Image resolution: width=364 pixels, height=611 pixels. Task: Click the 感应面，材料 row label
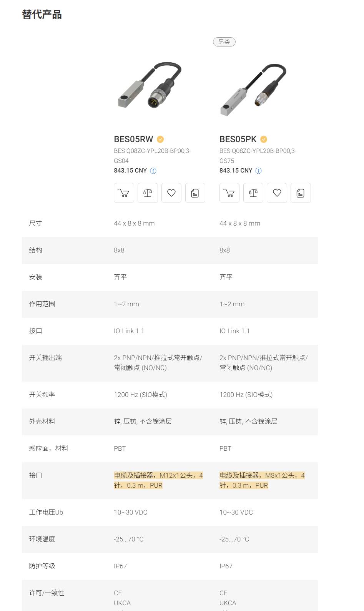pos(49,448)
